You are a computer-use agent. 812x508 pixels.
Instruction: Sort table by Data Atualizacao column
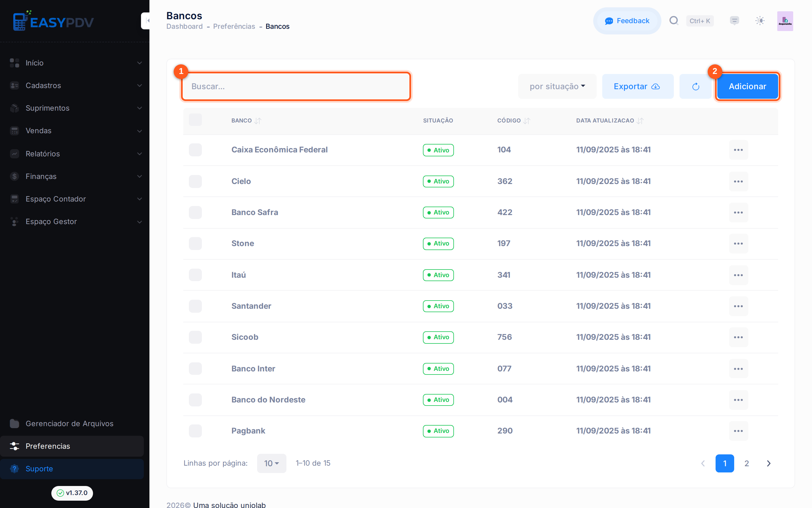tap(610, 121)
